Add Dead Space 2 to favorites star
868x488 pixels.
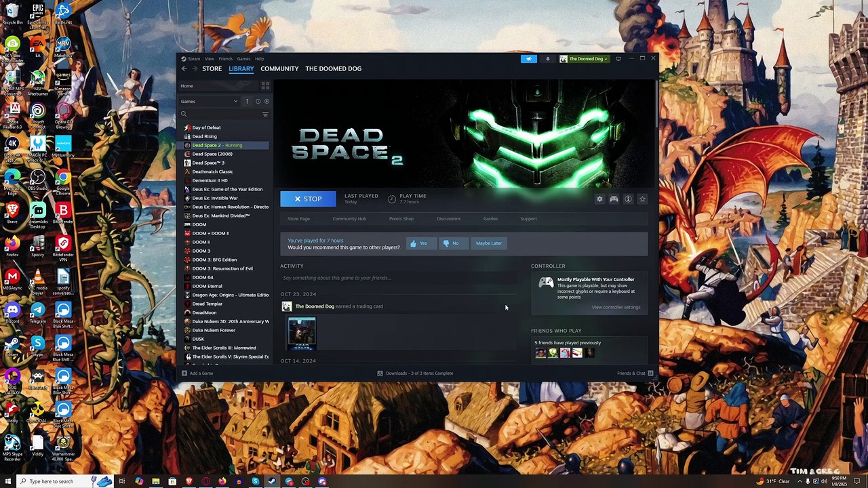pos(642,199)
